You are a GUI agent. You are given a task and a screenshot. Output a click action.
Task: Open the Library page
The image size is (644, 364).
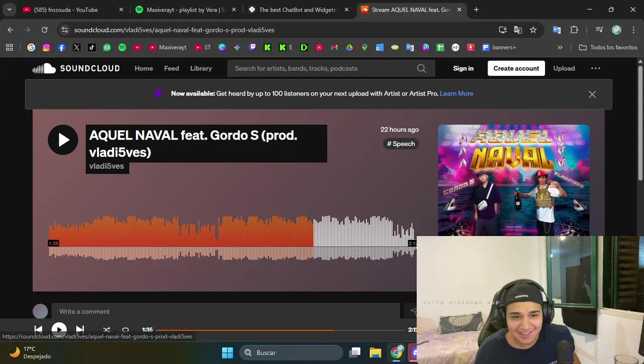tap(201, 68)
